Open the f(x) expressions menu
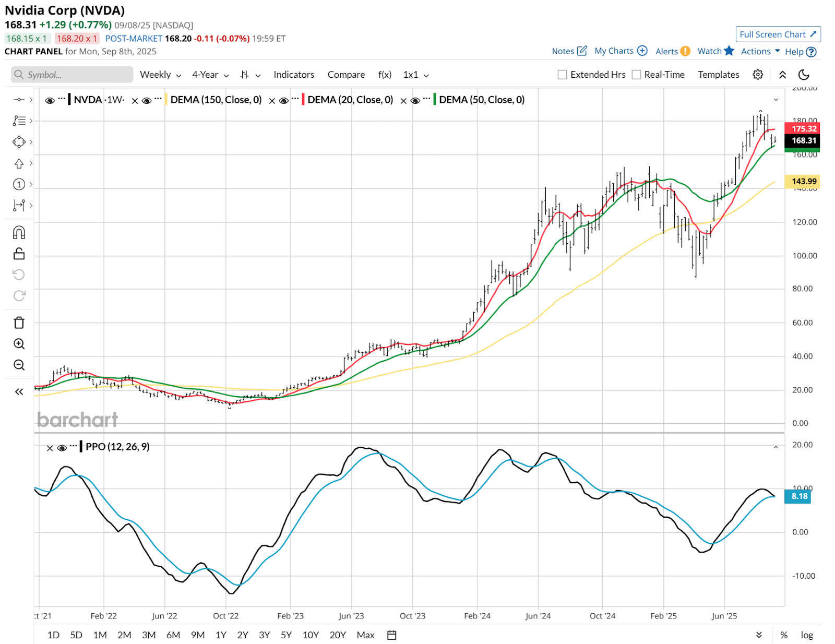 pos(385,75)
